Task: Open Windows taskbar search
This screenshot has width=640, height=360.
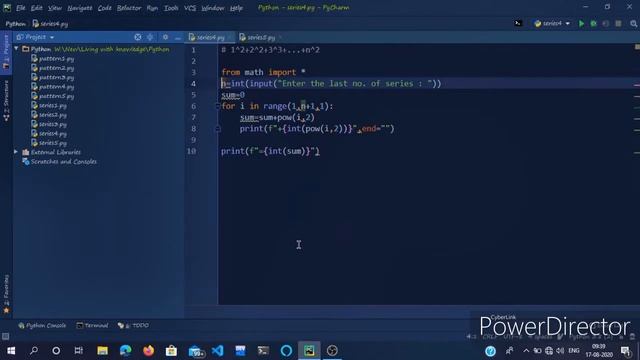Action: pyautogui.click(x=34, y=351)
